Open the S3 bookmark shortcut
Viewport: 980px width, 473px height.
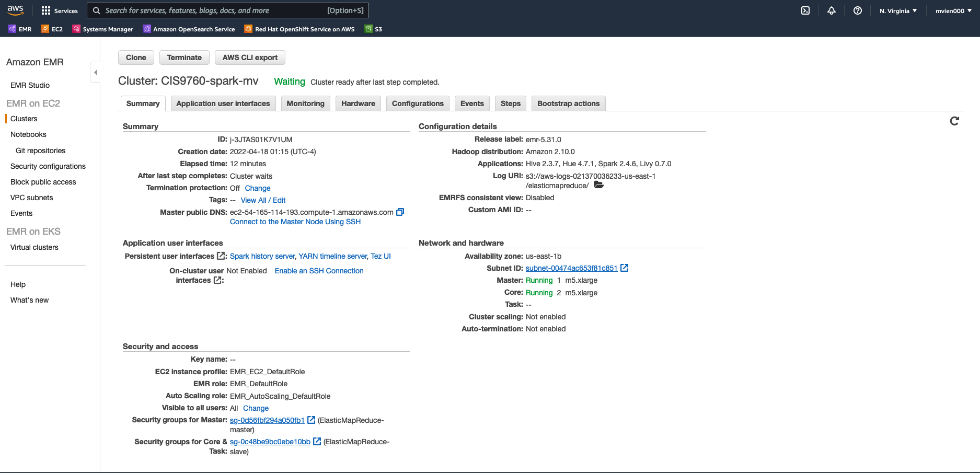coord(374,29)
